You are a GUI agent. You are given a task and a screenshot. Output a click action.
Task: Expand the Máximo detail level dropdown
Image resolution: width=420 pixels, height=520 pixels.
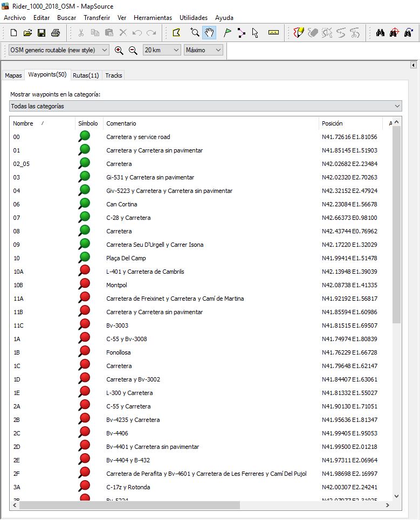pos(203,50)
